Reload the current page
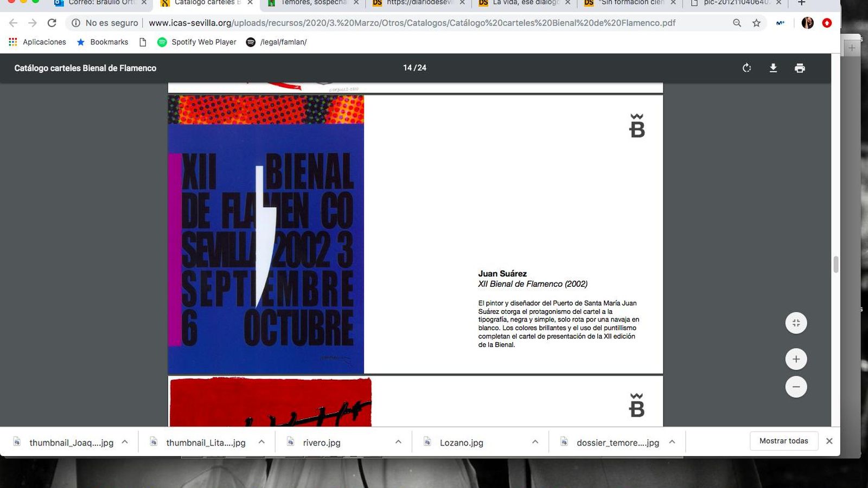The image size is (868, 488). [x=52, y=23]
